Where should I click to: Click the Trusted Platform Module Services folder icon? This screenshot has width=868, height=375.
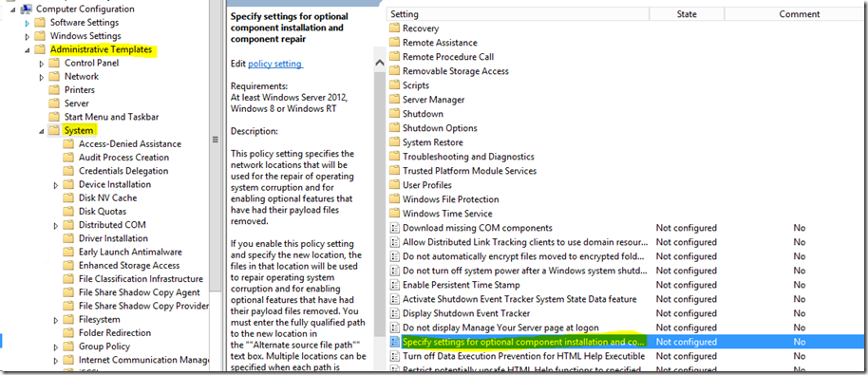tap(394, 171)
